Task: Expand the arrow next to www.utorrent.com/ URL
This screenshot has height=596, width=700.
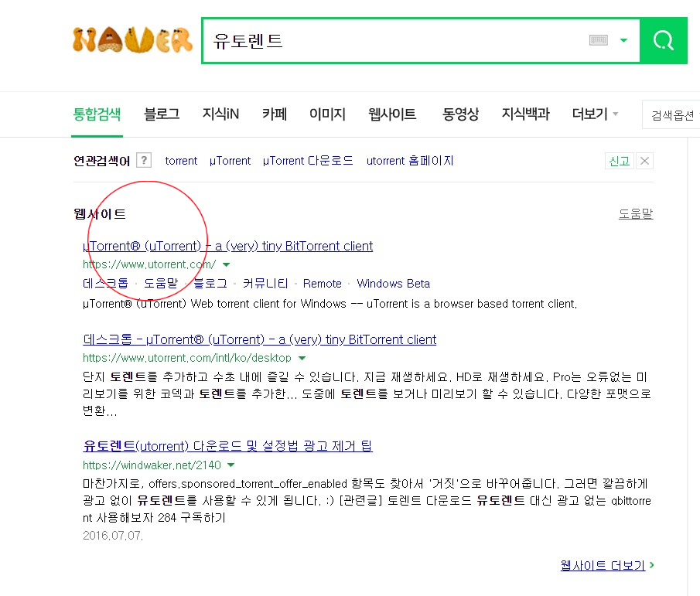Action: pos(227,264)
